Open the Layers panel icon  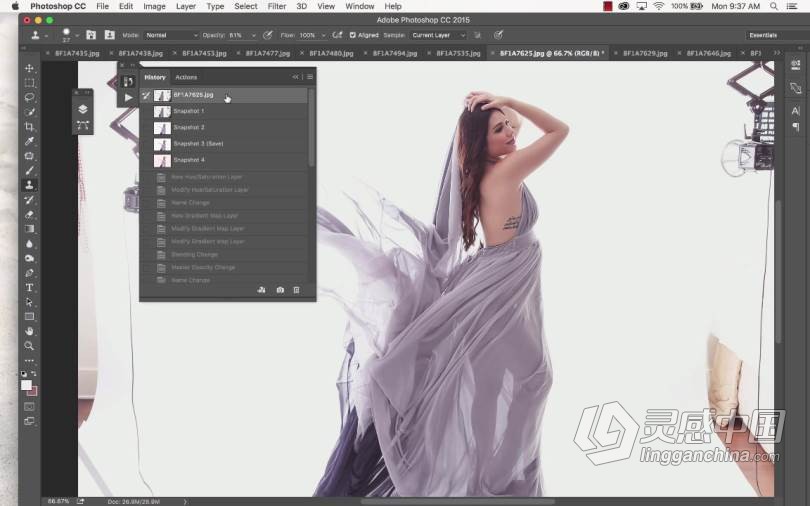(83, 109)
